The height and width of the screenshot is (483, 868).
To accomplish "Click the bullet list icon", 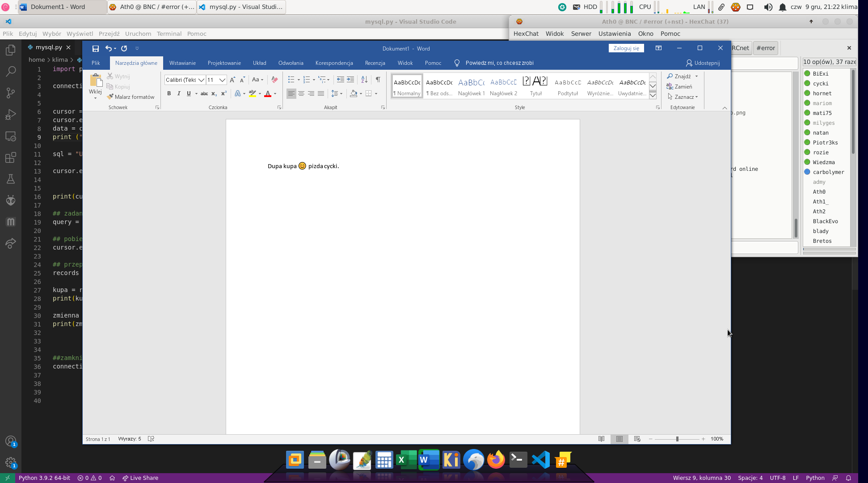I will coord(291,80).
